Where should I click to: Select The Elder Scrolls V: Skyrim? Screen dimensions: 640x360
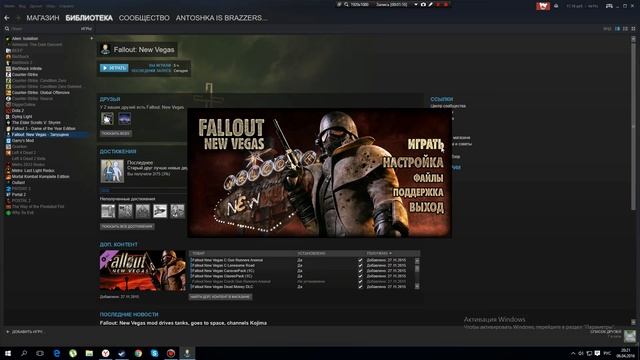[36, 122]
